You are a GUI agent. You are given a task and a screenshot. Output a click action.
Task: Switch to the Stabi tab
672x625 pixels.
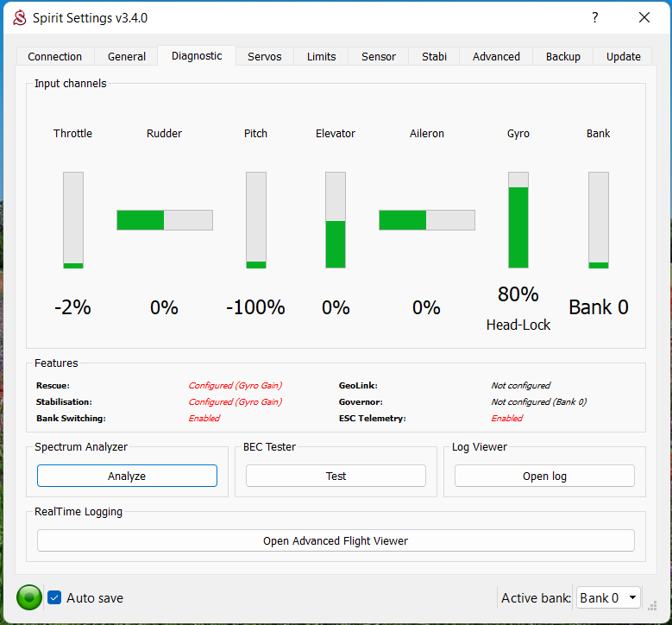pyautogui.click(x=434, y=57)
